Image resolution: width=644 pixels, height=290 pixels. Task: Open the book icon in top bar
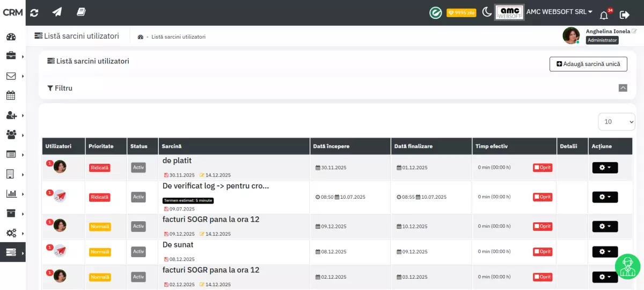click(x=81, y=12)
